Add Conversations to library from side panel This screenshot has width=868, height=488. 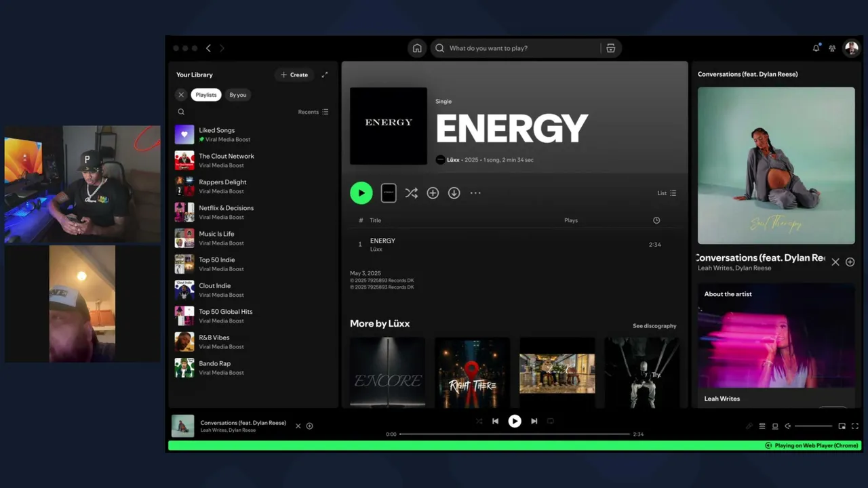click(x=850, y=262)
